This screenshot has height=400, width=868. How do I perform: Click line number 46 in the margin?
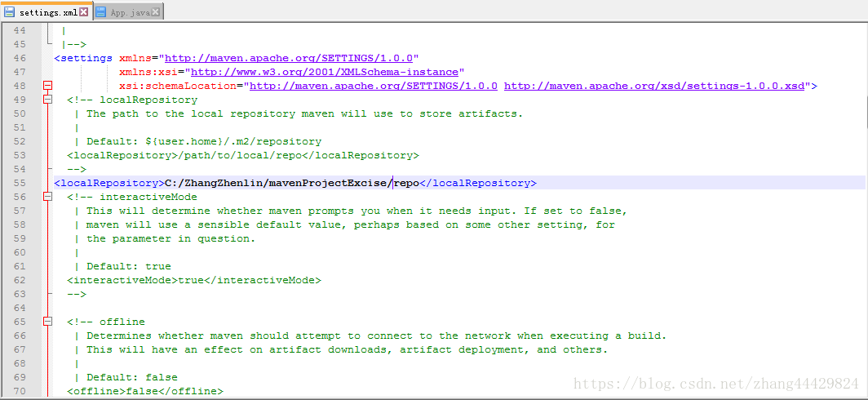coord(20,58)
